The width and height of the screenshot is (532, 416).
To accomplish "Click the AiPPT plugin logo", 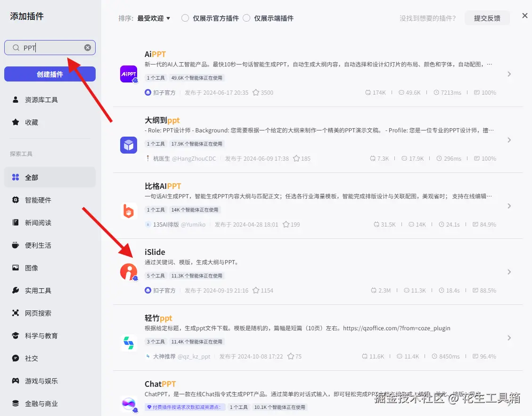I will (x=129, y=74).
